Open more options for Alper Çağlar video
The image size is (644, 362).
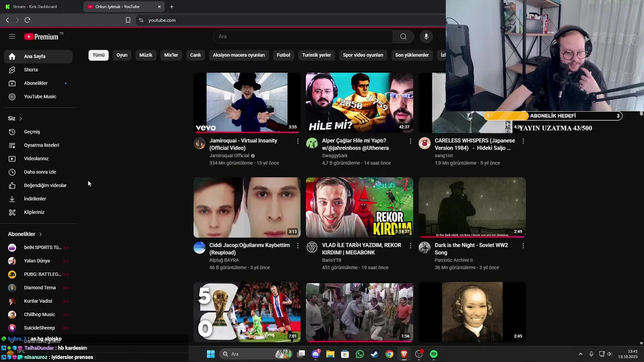(x=411, y=141)
